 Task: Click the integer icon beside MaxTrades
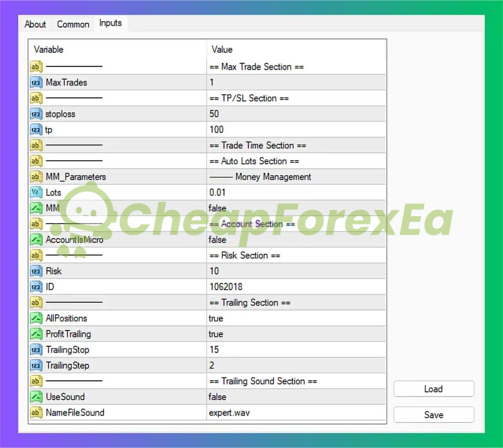[36, 82]
